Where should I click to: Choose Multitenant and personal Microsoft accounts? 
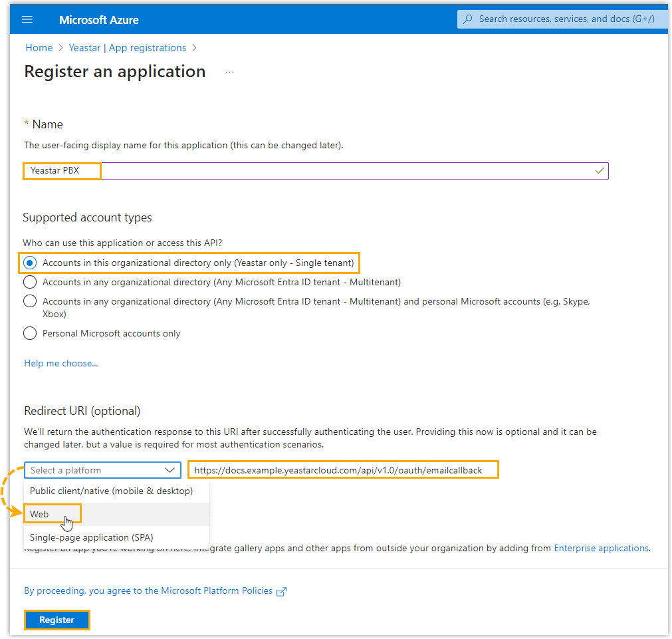point(29,301)
